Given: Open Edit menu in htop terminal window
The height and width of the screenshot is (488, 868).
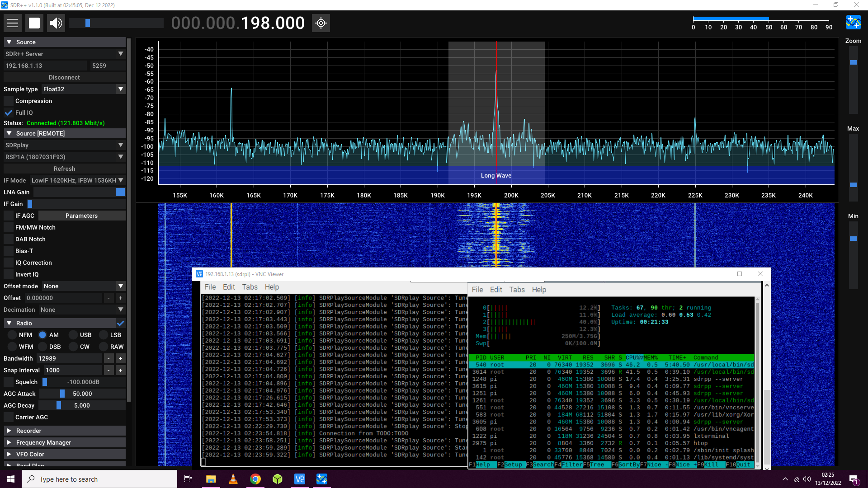Looking at the screenshot, I should pos(496,290).
